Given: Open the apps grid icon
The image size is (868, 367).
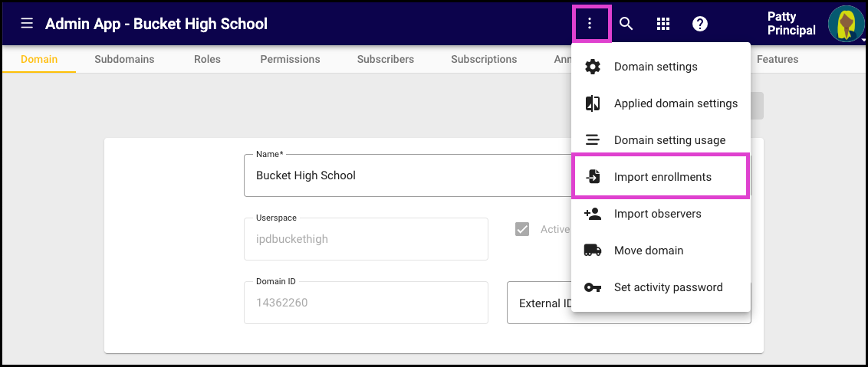Looking at the screenshot, I should (663, 24).
